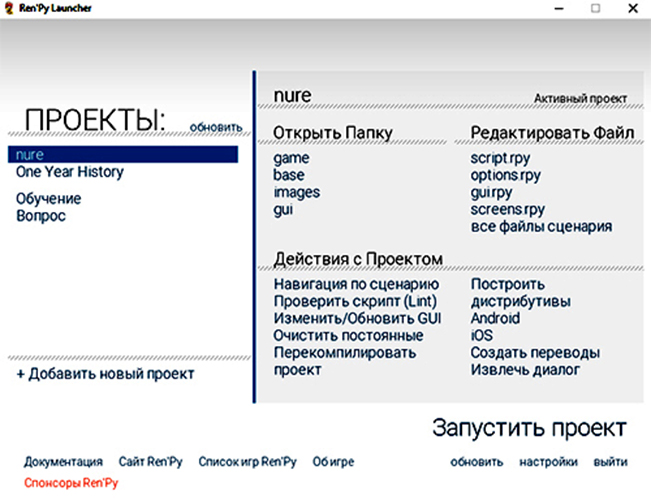Click the Ren'Py Launcher title bar icon
Viewport: 651px width, 500px height.
pos(9,8)
